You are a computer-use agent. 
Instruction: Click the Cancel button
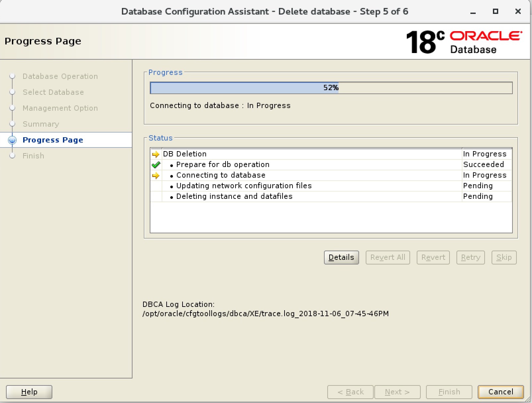pos(501,392)
